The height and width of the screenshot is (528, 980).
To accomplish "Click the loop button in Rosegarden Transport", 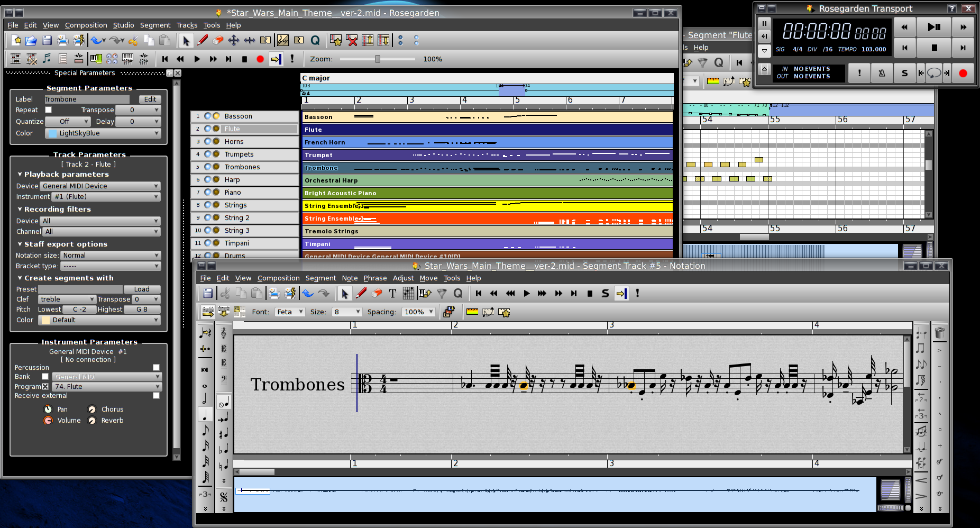I will 934,73.
